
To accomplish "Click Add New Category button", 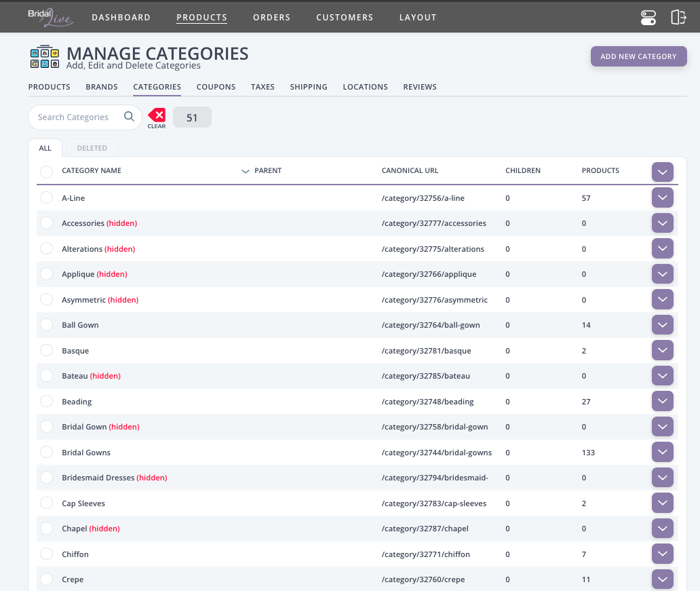I will [638, 56].
